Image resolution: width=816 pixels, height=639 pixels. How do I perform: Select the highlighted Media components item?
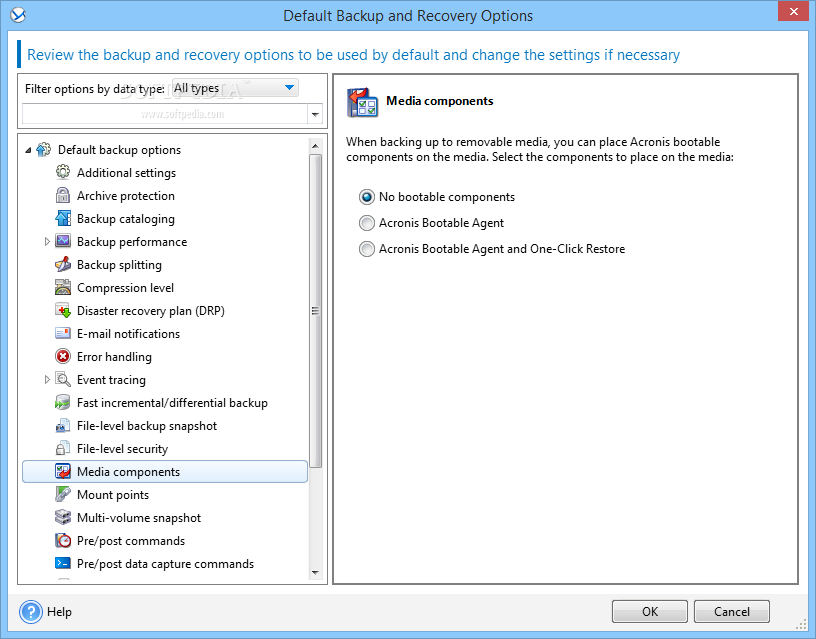[x=165, y=471]
